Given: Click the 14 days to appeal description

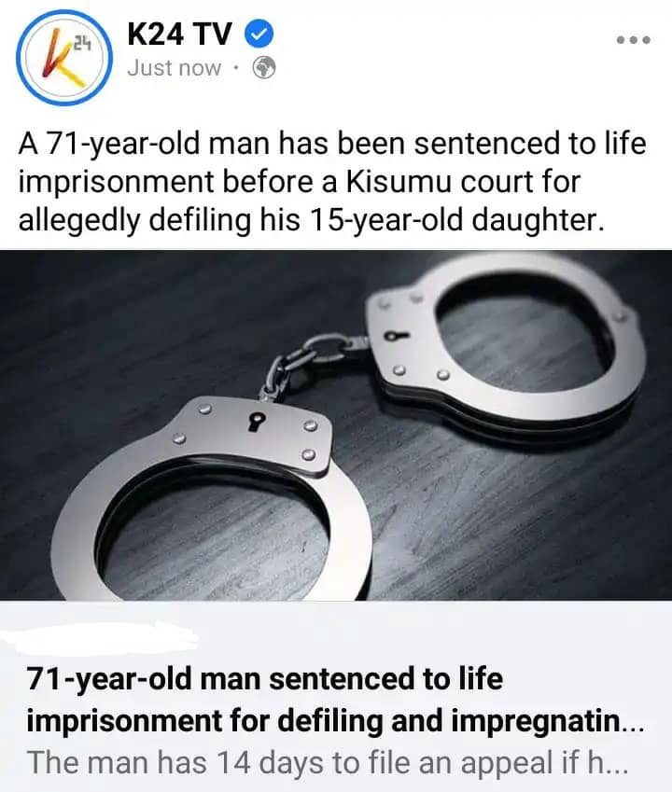Looking at the screenshot, I should (328, 762).
